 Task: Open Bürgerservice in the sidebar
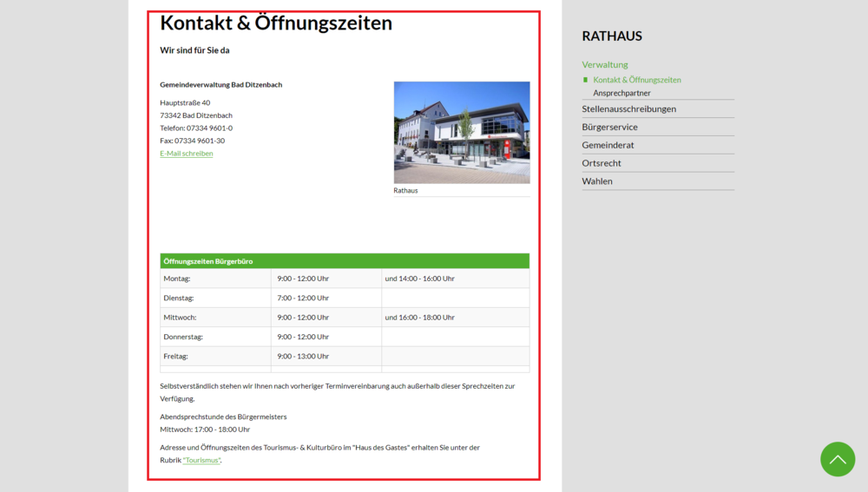click(609, 127)
